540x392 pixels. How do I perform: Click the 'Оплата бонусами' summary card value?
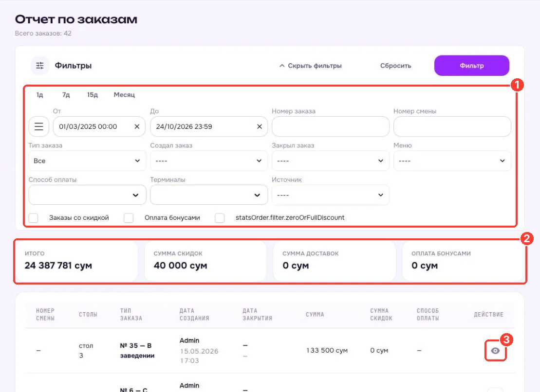[x=425, y=266]
